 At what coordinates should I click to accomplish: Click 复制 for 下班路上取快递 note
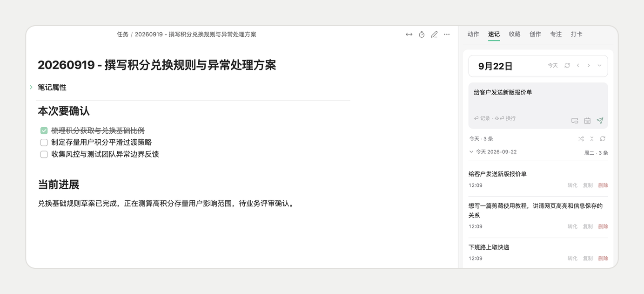[x=588, y=259]
